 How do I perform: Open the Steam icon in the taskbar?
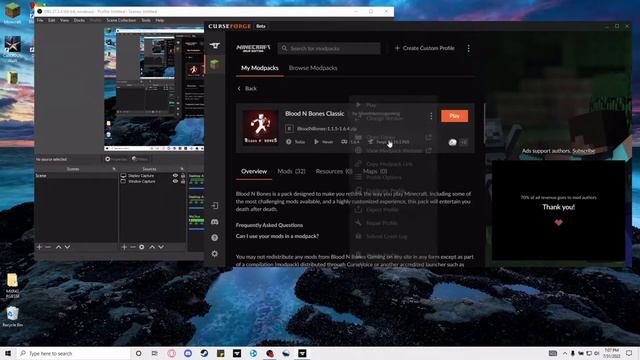click(204, 353)
